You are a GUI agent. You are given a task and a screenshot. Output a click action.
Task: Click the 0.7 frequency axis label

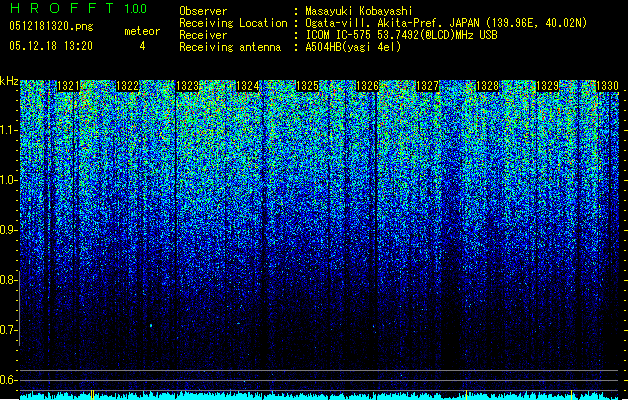click(8, 330)
